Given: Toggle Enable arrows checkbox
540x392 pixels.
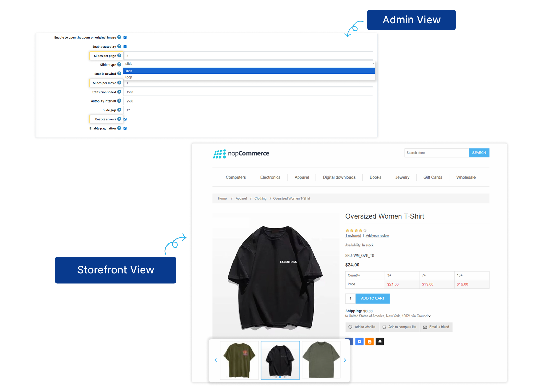Looking at the screenshot, I should coord(125,119).
